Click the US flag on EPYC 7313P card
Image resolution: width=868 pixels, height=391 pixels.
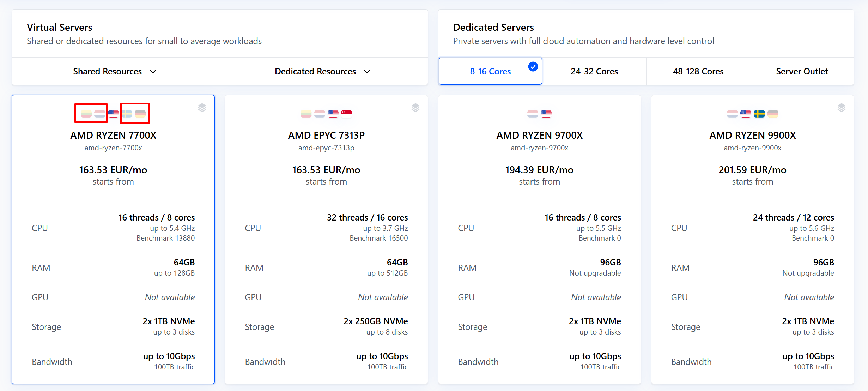333,114
